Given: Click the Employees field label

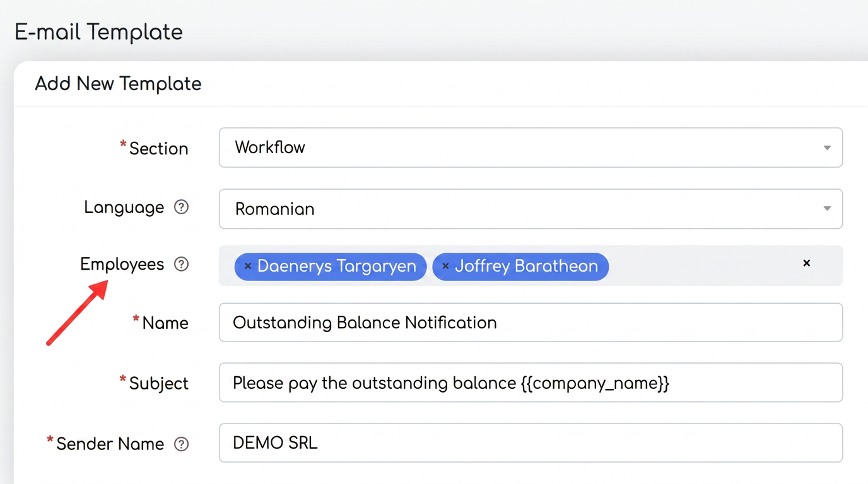Looking at the screenshot, I should coord(122,264).
